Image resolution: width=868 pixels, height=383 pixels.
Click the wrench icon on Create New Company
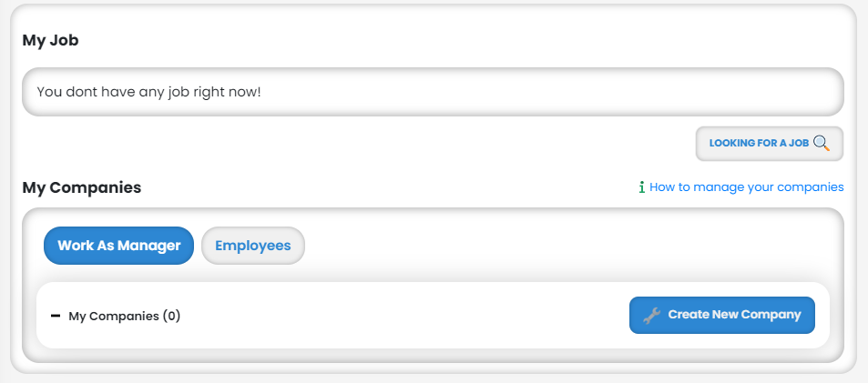(x=651, y=316)
